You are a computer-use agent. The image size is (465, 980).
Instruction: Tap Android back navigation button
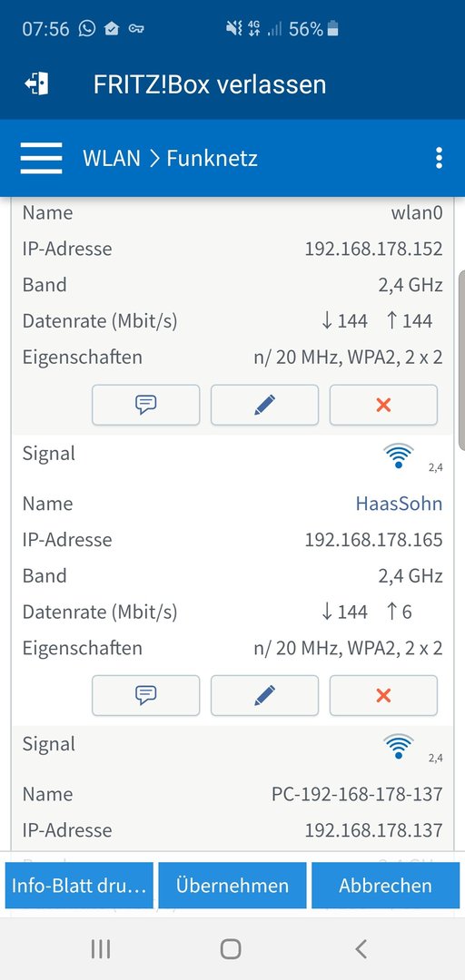[361, 949]
